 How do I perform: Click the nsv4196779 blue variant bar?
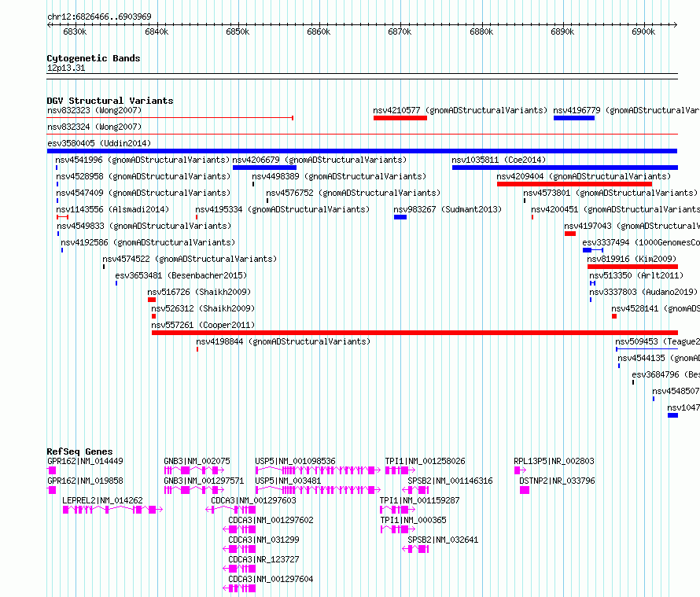tap(573, 118)
